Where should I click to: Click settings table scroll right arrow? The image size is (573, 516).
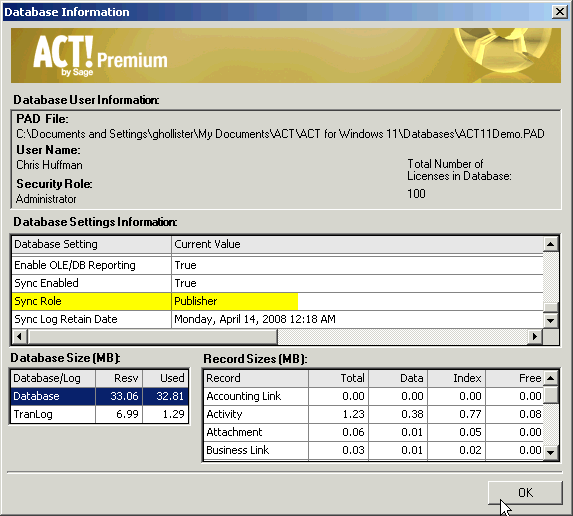click(x=535, y=337)
